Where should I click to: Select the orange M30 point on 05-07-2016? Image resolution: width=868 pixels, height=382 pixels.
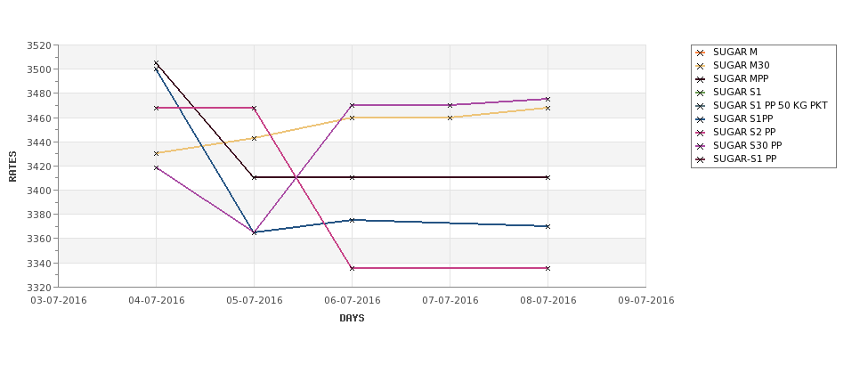(x=254, y=138)
